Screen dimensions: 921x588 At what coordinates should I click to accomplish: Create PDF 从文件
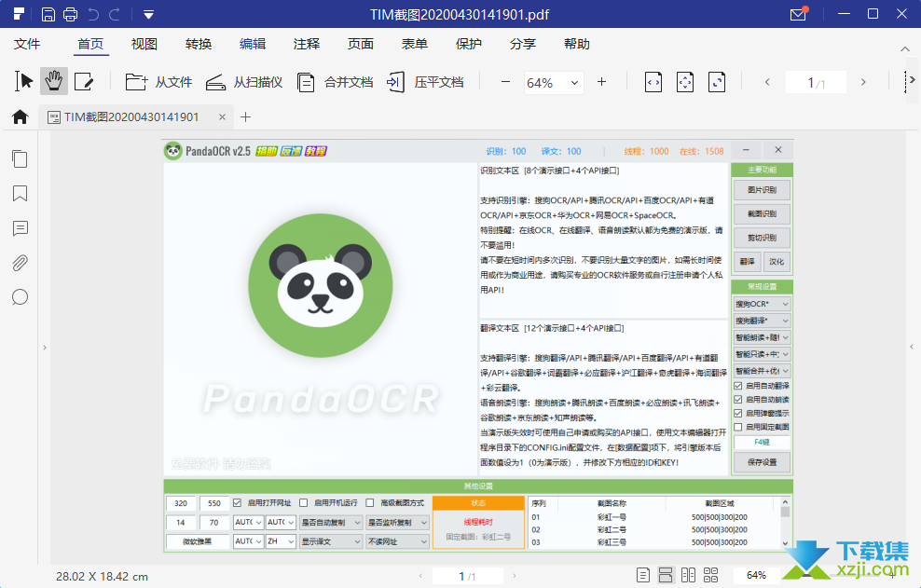click(x=158, y=82)
